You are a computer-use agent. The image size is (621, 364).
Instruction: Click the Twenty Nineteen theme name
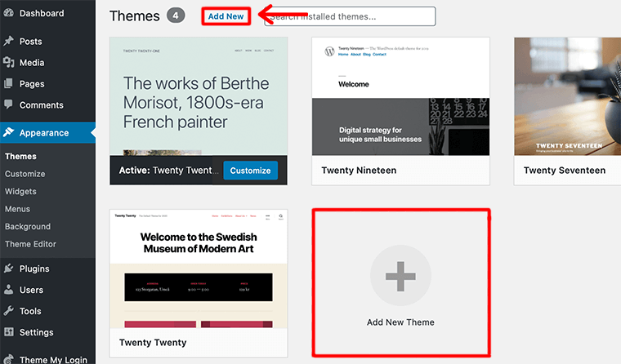(359, 170)
